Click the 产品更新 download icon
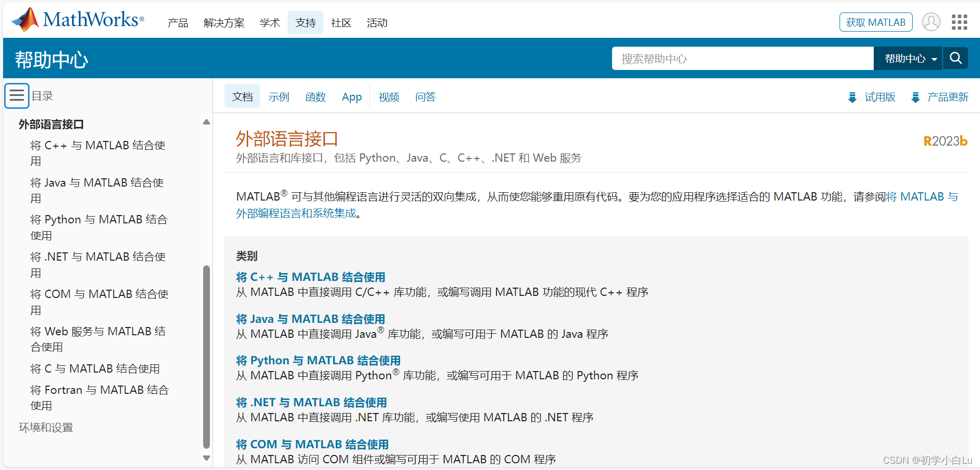The image size is (980, 470). point(915,97)
